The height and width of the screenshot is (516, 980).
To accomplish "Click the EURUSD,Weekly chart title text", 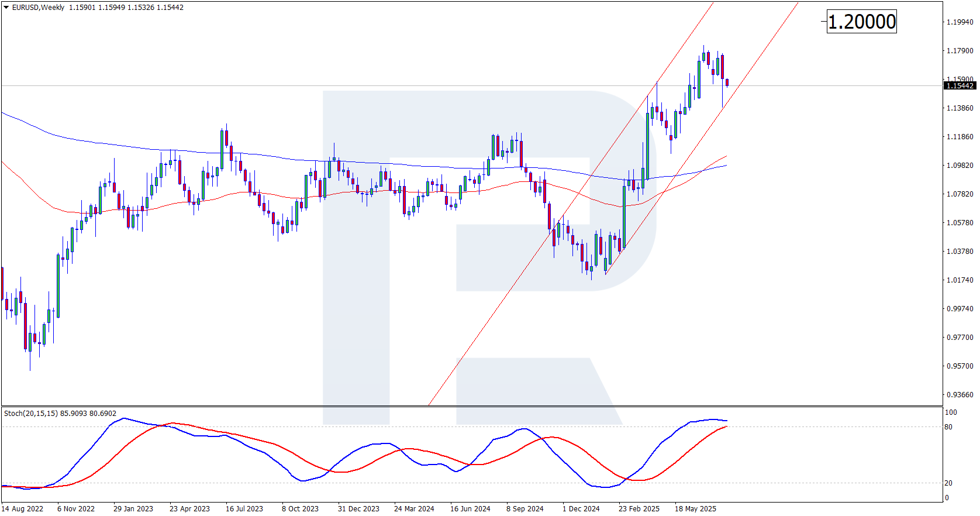I will [x=38, y=8].
